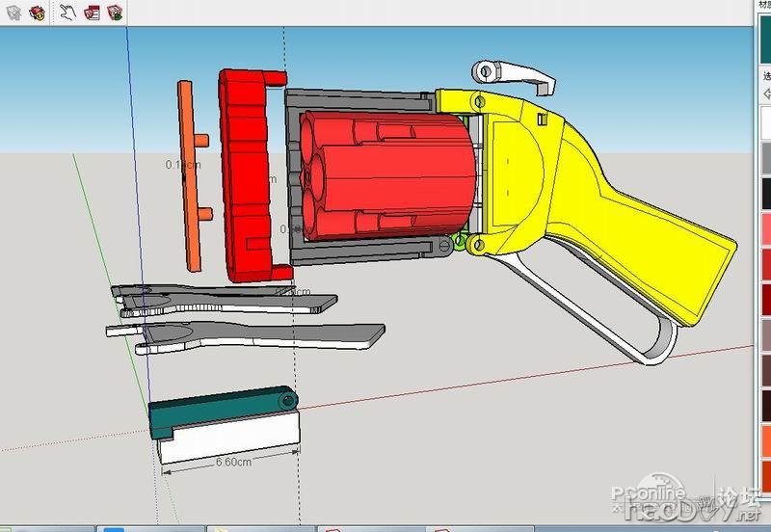The height and width of the screenshot is (532, 771).
Task: Choose the light red material swatch
Action: point(765,228)
